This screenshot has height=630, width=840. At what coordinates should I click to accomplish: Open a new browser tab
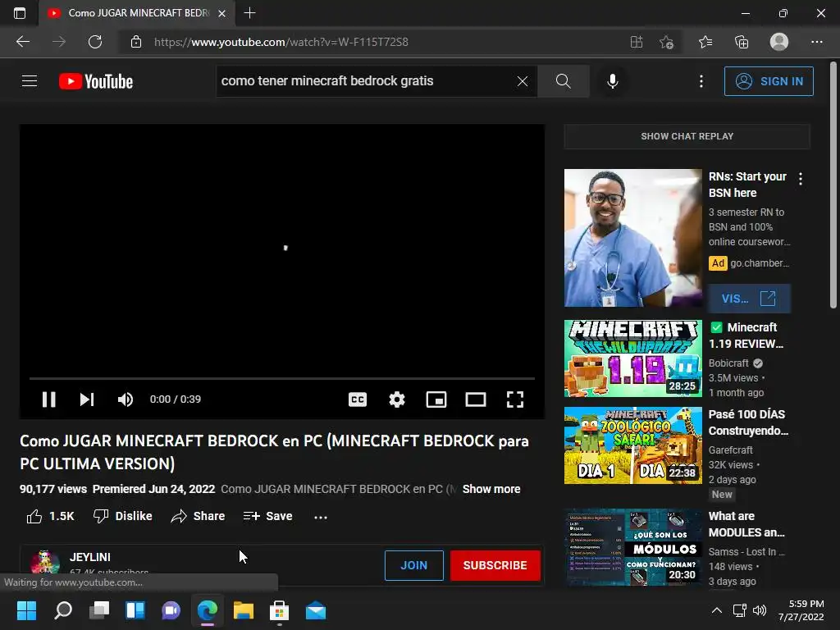[x=249, y=13]
